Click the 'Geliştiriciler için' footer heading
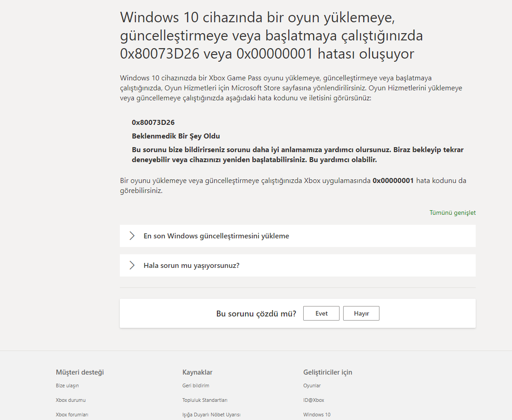Image resolution: width=512 pixels, height=420 pixels. [328, 372]
